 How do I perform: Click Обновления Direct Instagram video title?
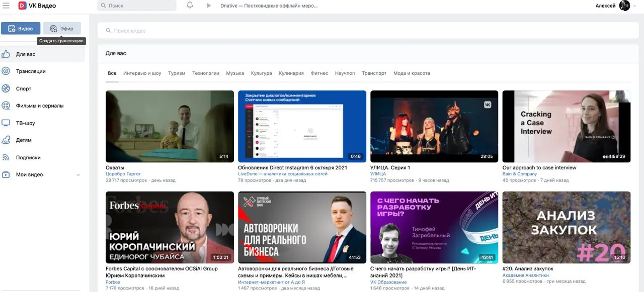[x=292, y=168]
